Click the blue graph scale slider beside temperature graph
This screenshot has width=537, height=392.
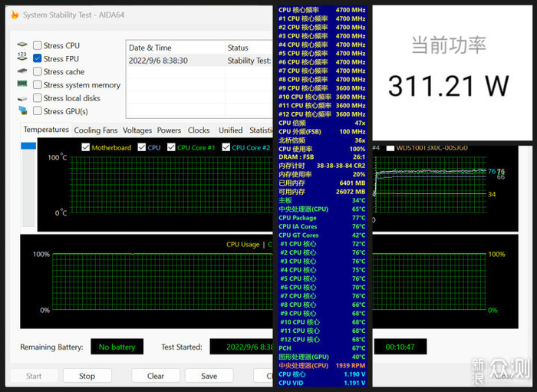tap(28, 146)
